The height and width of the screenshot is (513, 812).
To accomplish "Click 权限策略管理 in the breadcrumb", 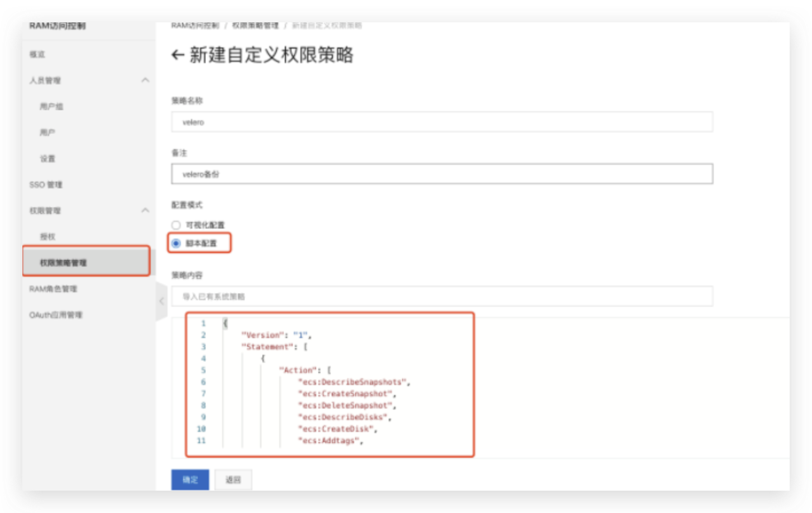I will 255,26.
